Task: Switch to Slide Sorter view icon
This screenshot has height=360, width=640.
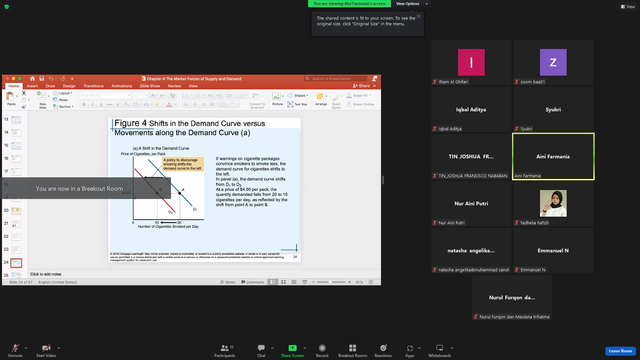Action: 283,282
